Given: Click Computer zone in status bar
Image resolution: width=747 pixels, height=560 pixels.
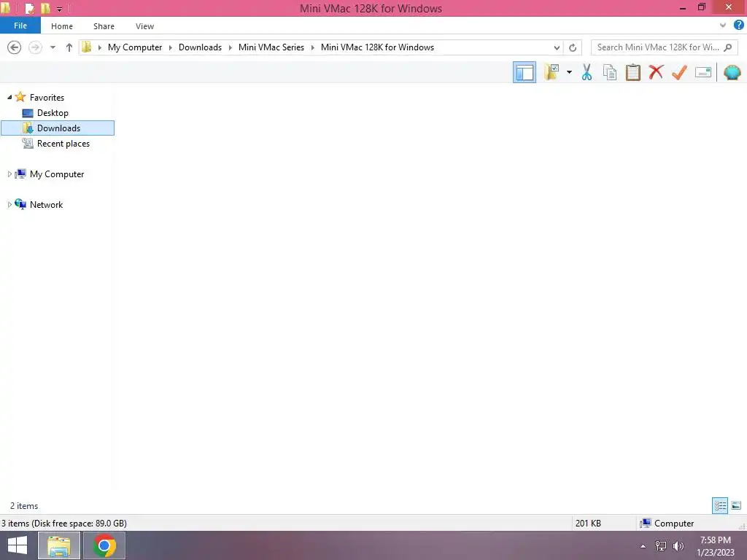Looking at the screenshot, I should pos(667,524).
